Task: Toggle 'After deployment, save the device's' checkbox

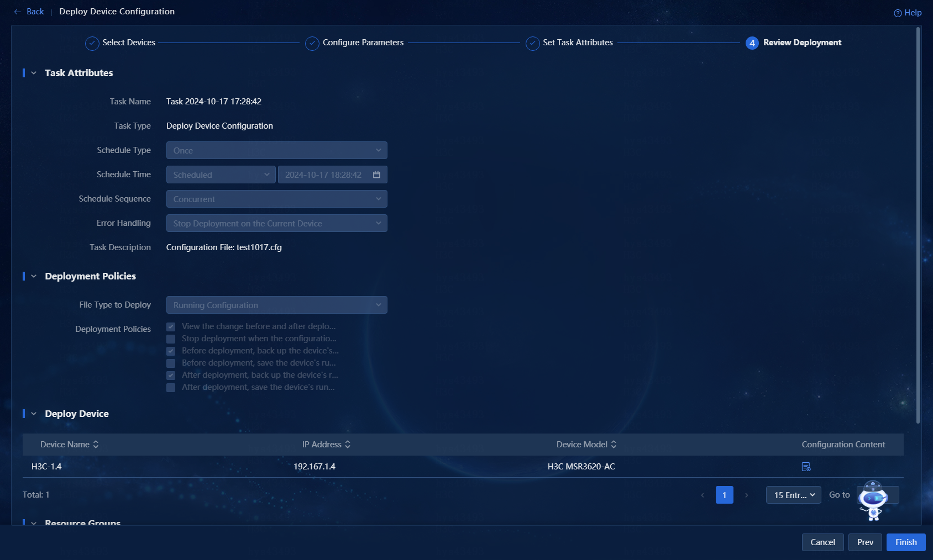Action: [x=171, y=388]
